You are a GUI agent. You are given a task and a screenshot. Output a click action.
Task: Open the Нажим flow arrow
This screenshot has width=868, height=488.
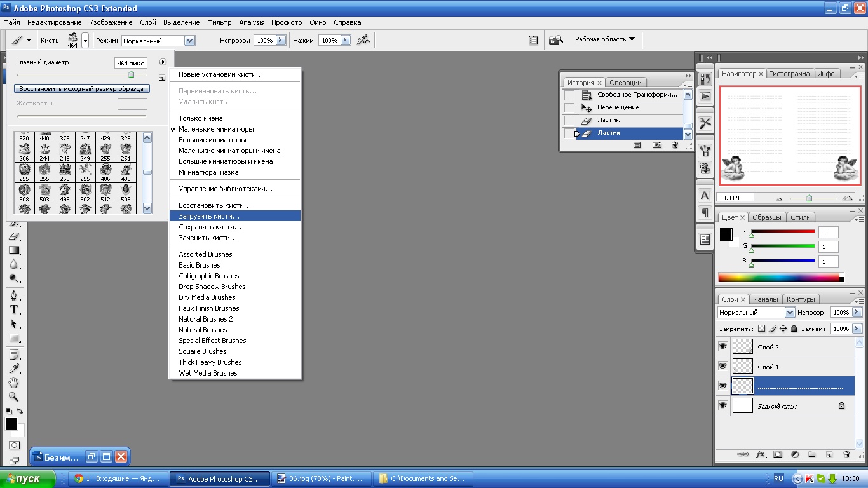(x=346, y=40)
